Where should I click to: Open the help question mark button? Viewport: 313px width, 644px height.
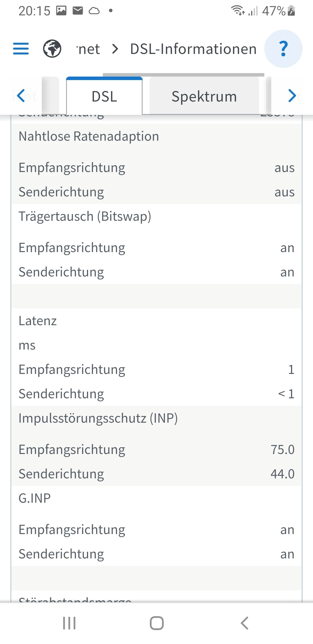click(x=283, y=49)
